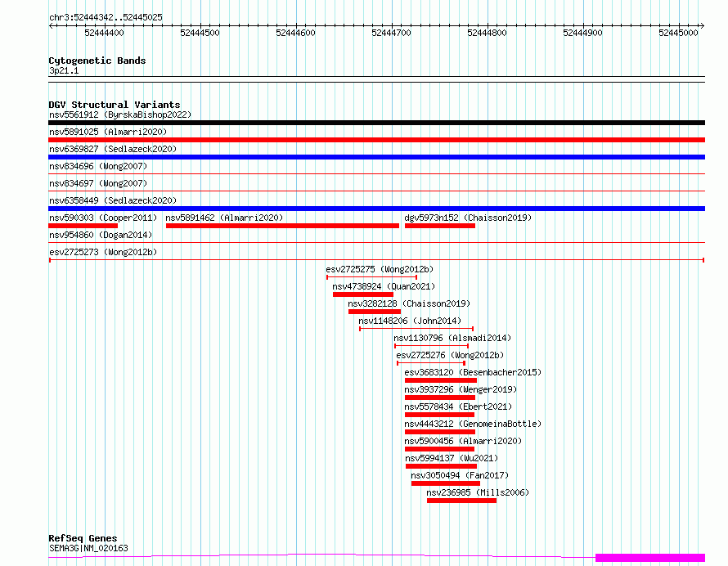
Task: Open nsv5900456 (Almarri2020) label
Action: pyautogui.click(x=463, y=441)
